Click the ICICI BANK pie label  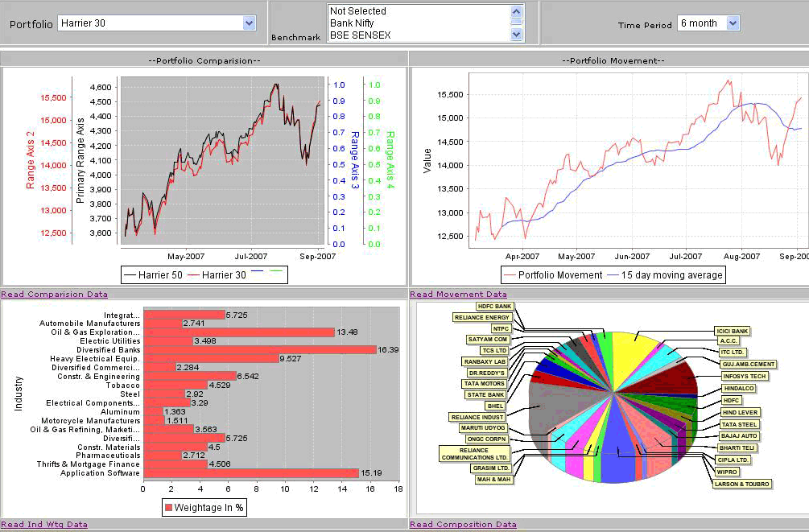(x=732, y=332)
